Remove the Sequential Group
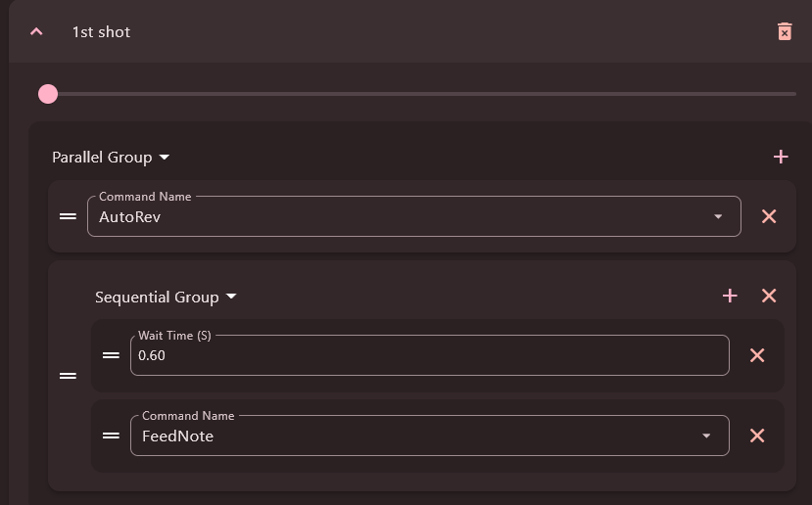Image resolution: width=812 pixels, height=505 pixels. pyautogui.click(x=769, y=296)
